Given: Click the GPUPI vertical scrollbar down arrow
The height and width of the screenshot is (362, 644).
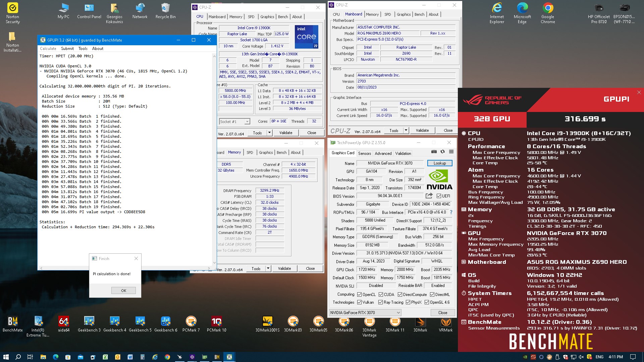Looking at the screenshot, I should coord(214,263).
